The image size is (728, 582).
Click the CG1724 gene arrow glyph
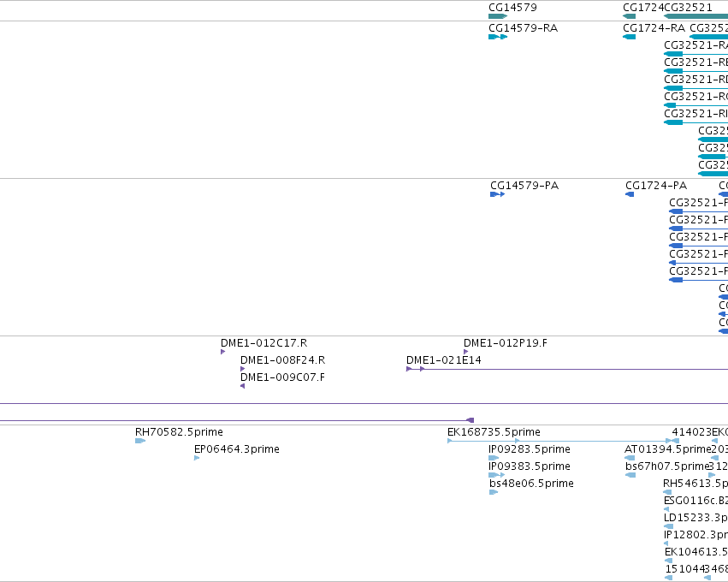coord(629,16)
